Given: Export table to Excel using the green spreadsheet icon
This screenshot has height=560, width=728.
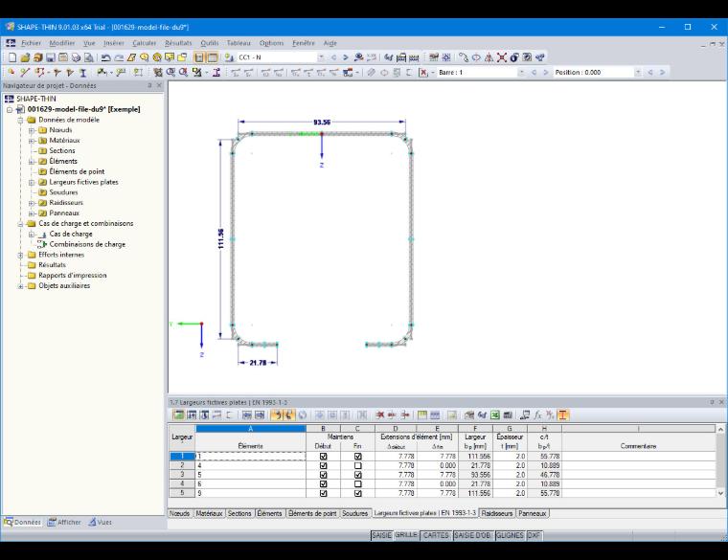Looking at the screenshot, I should coord(495,415).
